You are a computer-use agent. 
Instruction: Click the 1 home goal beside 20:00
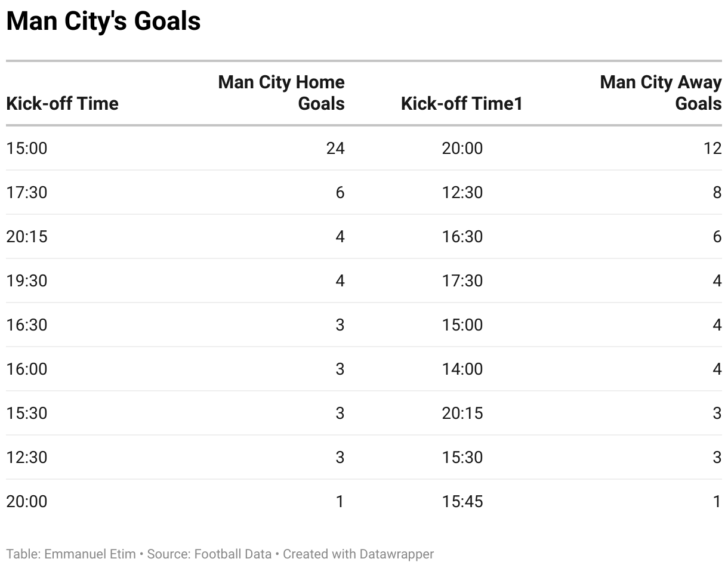[340, 501]
